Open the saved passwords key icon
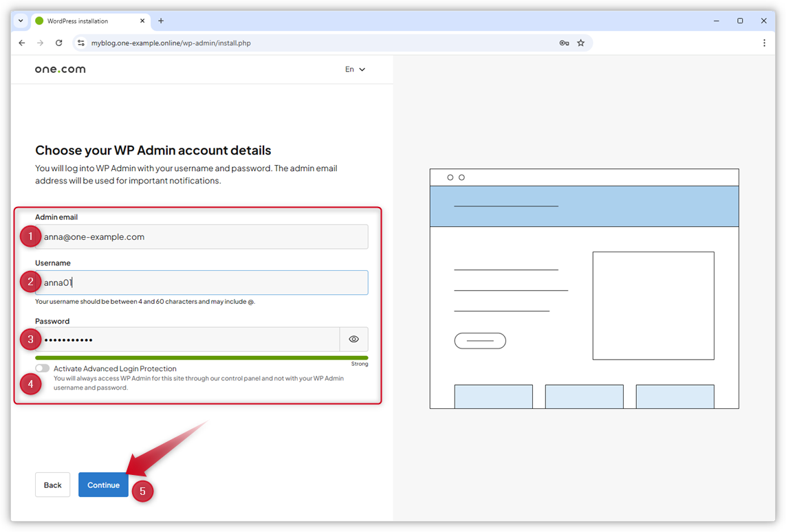 click(564, 43)
